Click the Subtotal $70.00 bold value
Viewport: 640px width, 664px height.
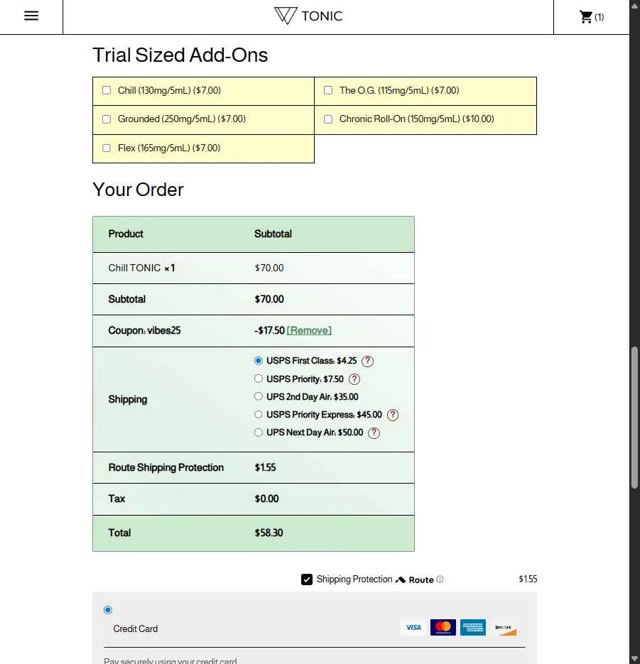coord(269,299)
